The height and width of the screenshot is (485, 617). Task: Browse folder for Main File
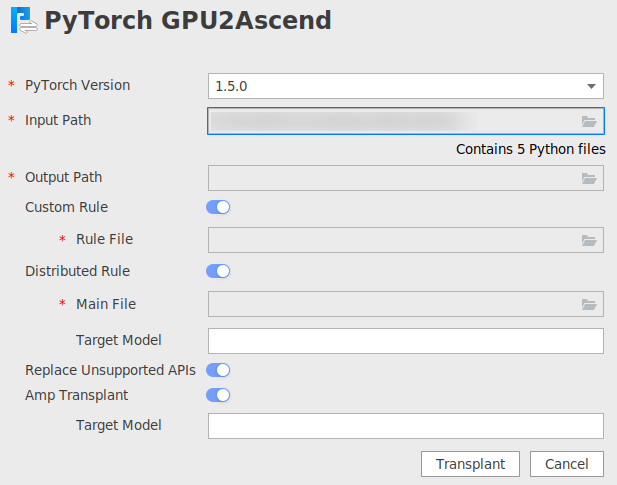(x=589, y=304)
